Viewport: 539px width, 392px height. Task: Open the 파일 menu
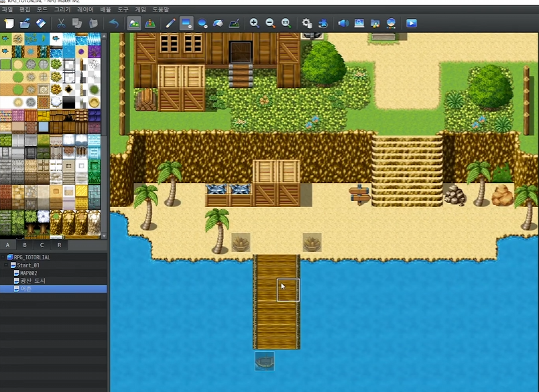tap(7, 9)
